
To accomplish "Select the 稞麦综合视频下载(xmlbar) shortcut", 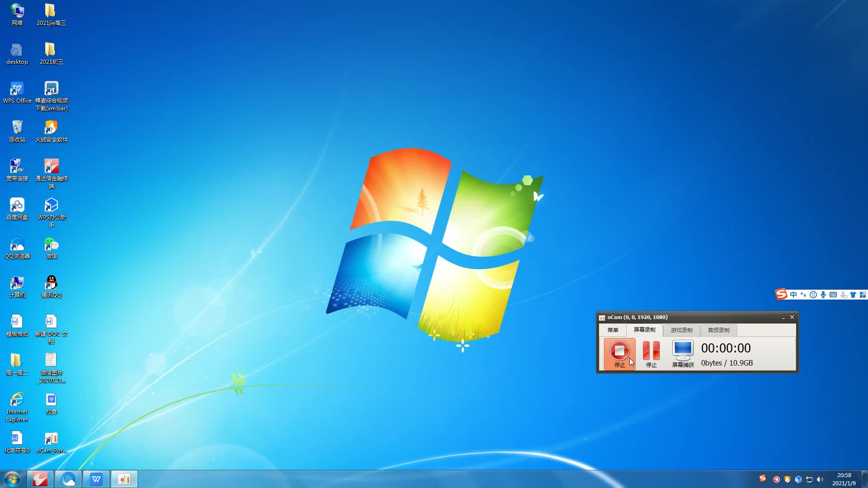I will 51,96.
